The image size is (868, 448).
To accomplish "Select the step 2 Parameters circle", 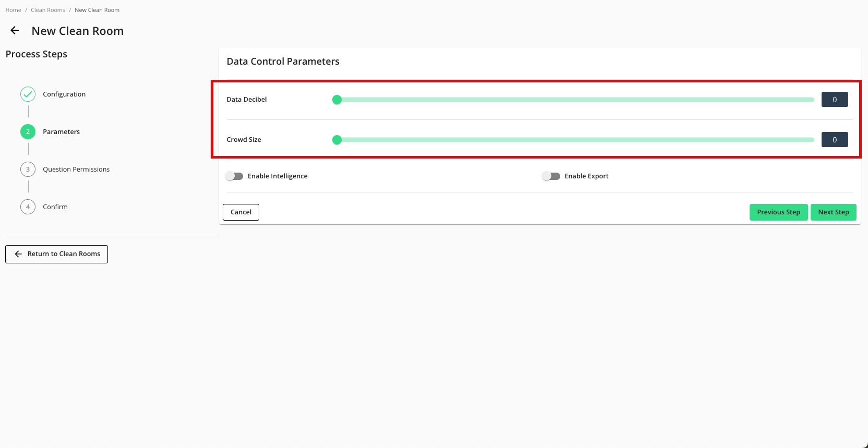I will pos(28,132).
